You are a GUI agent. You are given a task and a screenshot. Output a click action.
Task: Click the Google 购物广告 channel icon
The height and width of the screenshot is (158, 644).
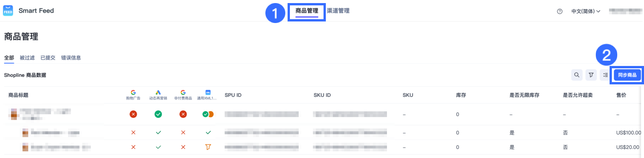point(133,93)
